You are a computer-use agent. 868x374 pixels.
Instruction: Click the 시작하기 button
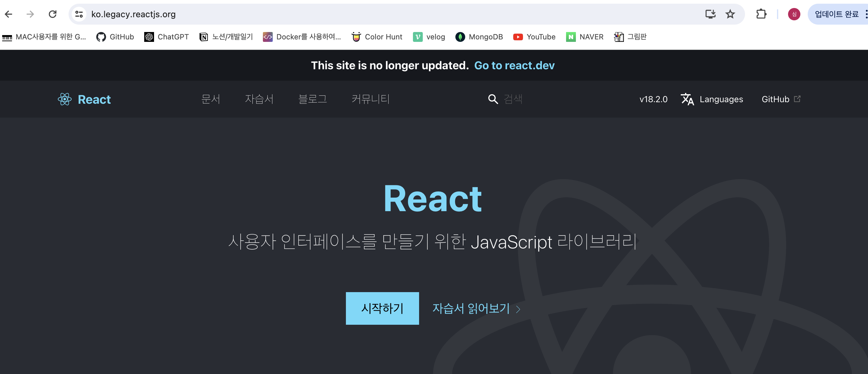click(382, 308)
